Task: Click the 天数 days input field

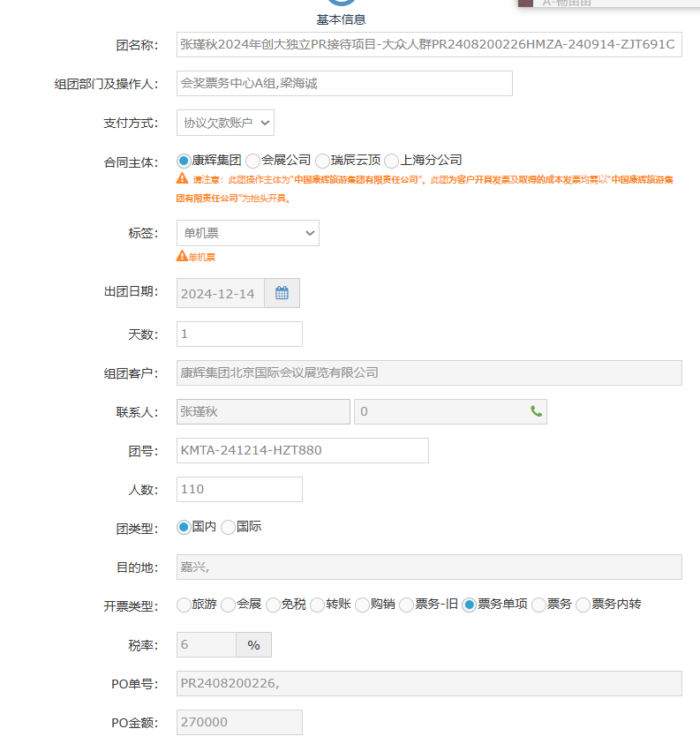Action: [239, 334]
